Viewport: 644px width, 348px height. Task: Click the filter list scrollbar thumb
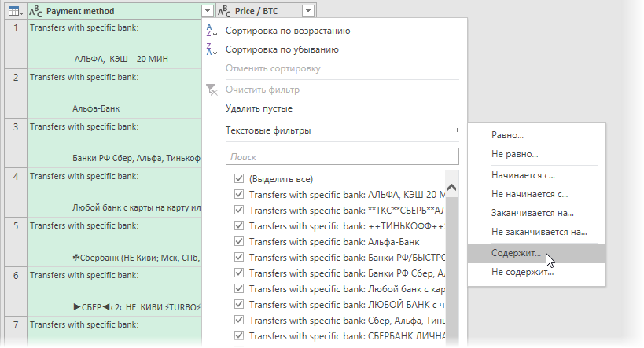tap(452, 271)
